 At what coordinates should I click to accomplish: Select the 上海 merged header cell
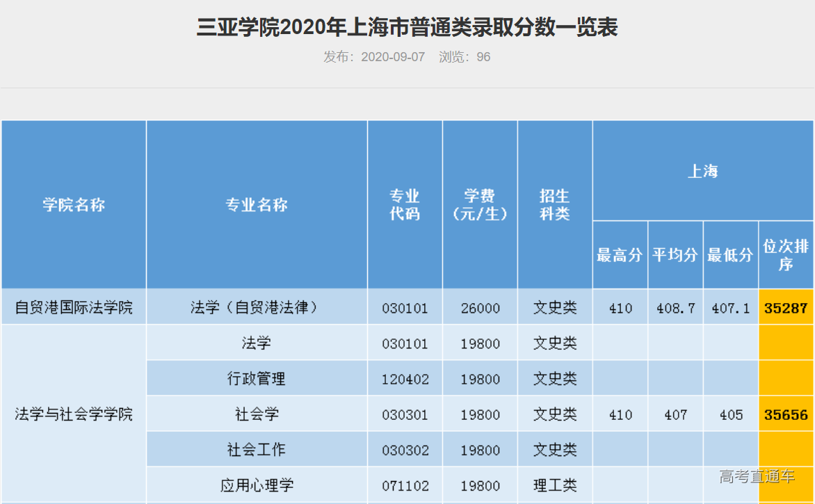pyautogui.click(x=704, y=170)
